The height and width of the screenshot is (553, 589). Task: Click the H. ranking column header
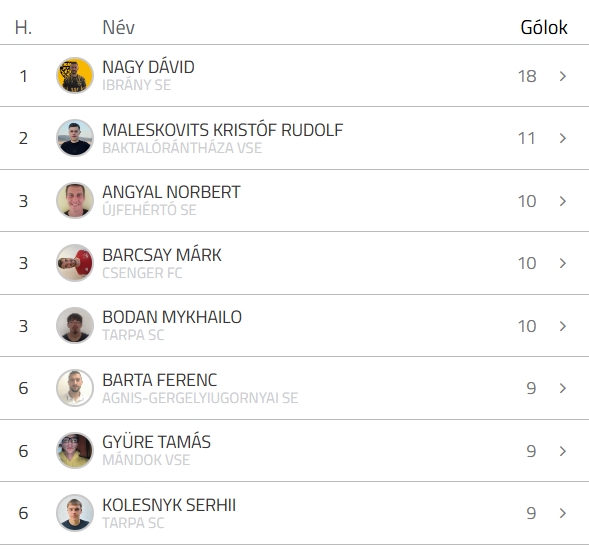(x=23, y=27)
